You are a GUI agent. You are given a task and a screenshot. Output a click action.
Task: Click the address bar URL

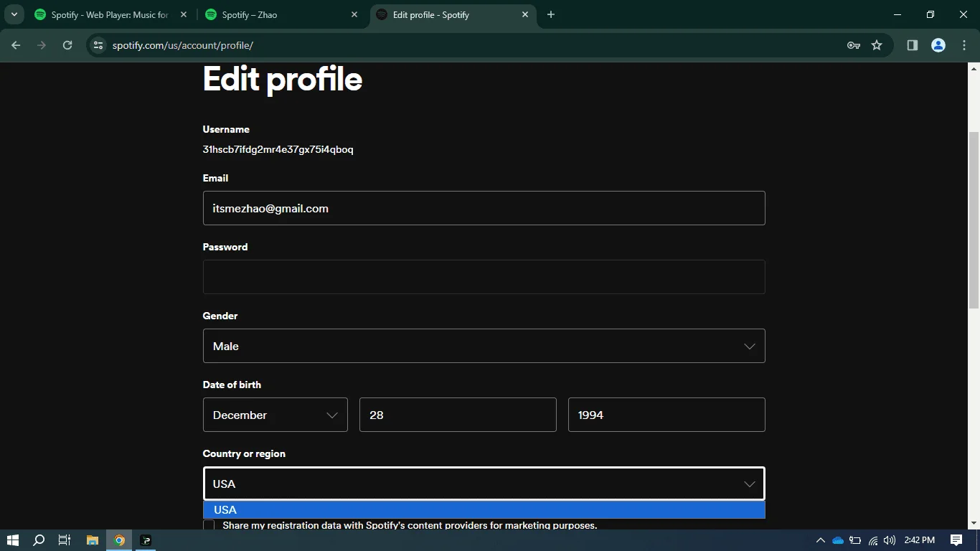click(183, 45)
